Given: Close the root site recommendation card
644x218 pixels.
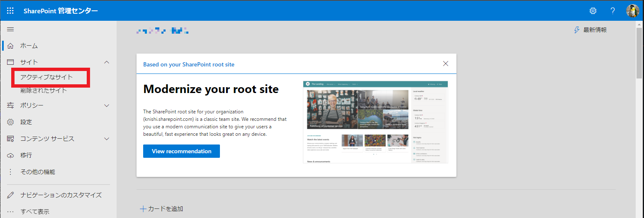Looking at the screenshot, I should click(446, 64).
